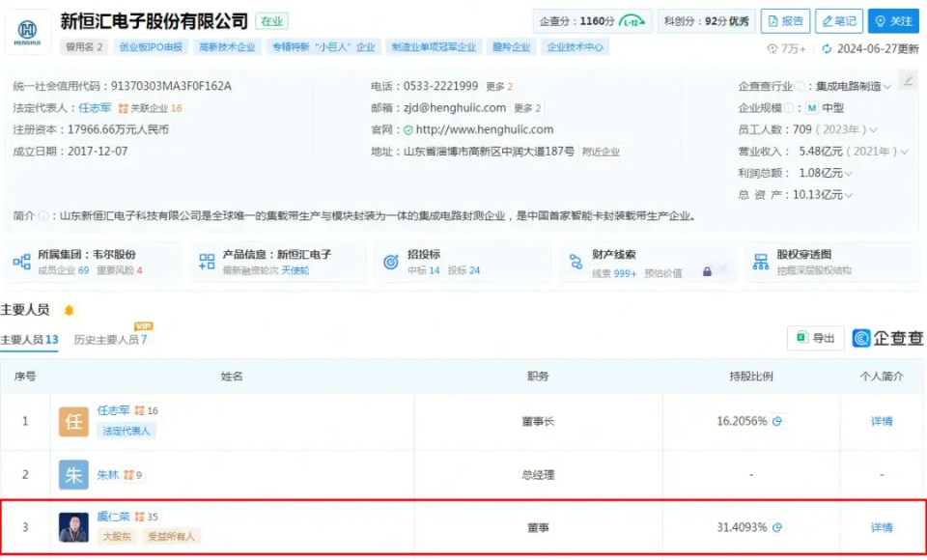The width and height of the screenshot is (927, 560).
Task: Click the 股权穿透图 structure icon
Action: (761, 262)
